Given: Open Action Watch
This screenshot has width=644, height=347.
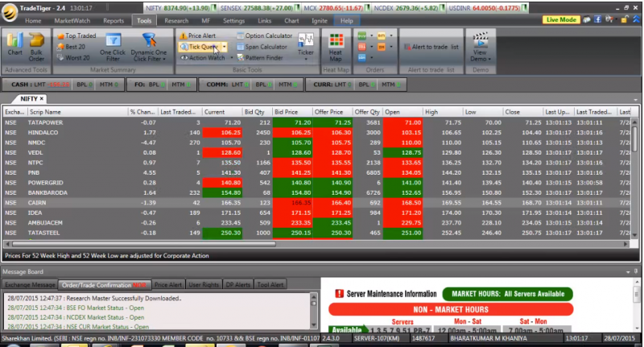Looking at the screenshot, I should pos(203,58).
